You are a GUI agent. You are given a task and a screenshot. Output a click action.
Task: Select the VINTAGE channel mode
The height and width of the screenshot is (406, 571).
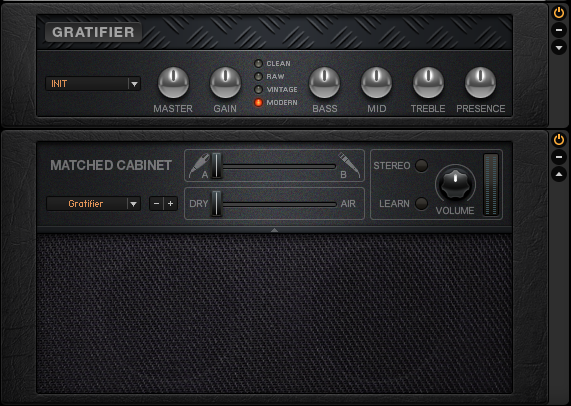(x=258, y=90)
